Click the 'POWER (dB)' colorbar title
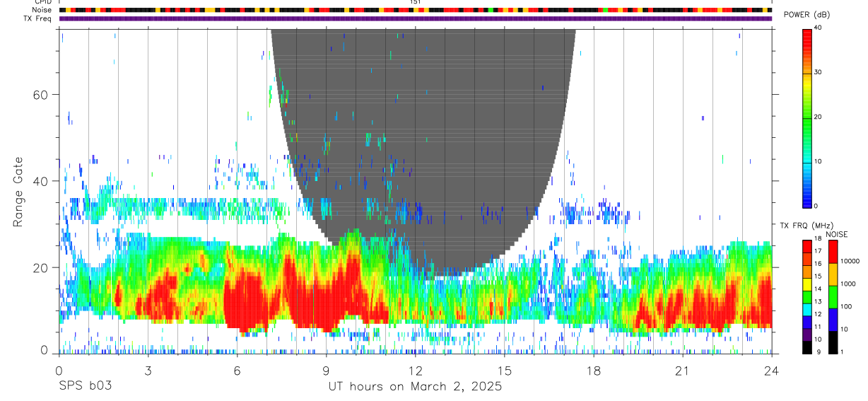 807,15
